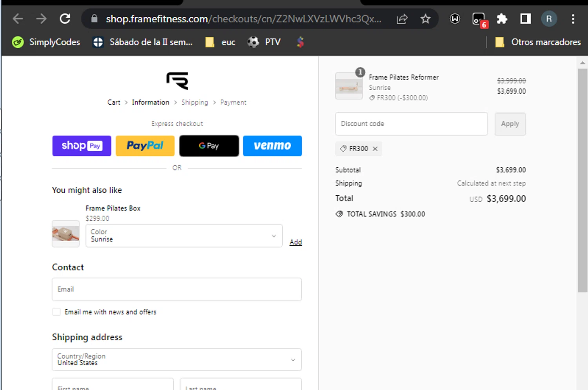Screen dimensions: 588x390
Task: Pay with Venmo button
Action: (272, 146)
